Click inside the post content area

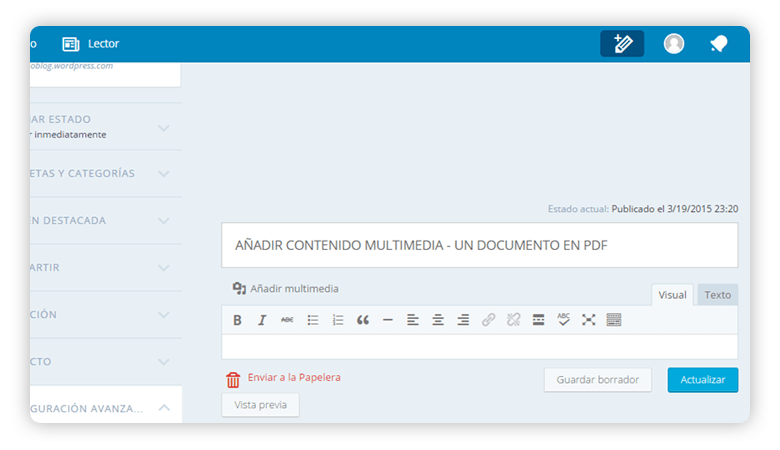480,347
